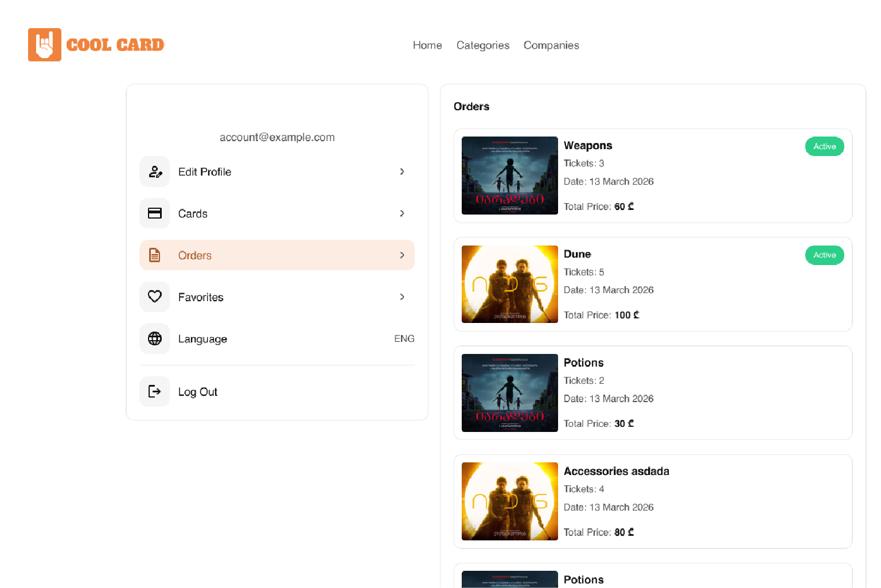This screenshot has height=588, width=881.
Task: Select the Orders sidebar entry
Action: pos(277,255)
